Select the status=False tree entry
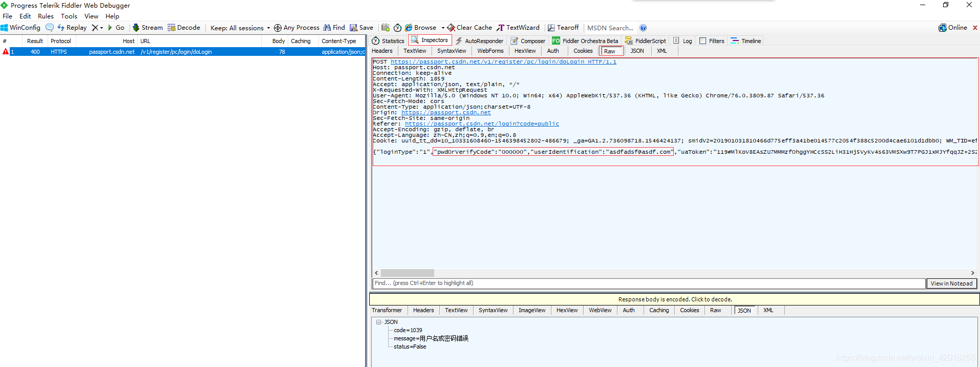Viewport: 980px width, 367px height. coord(410,346)
